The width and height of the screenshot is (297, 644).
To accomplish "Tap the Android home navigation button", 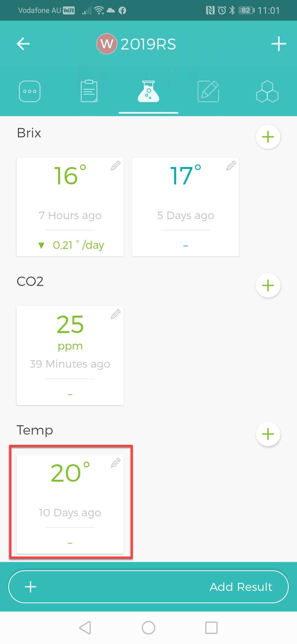I will point(148,628).
